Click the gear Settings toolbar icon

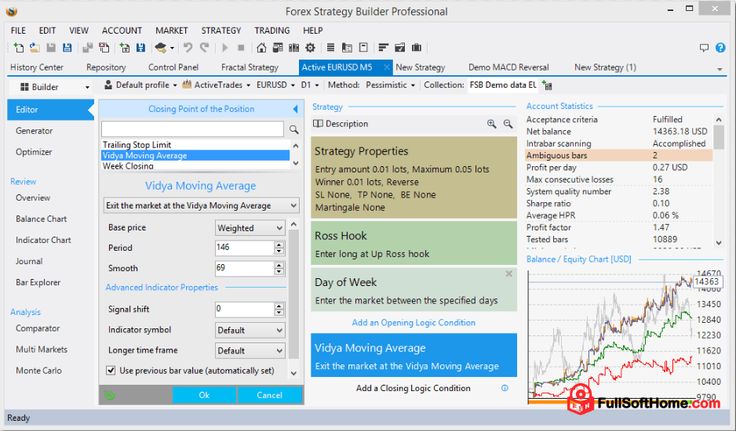(x=310, y=48)
